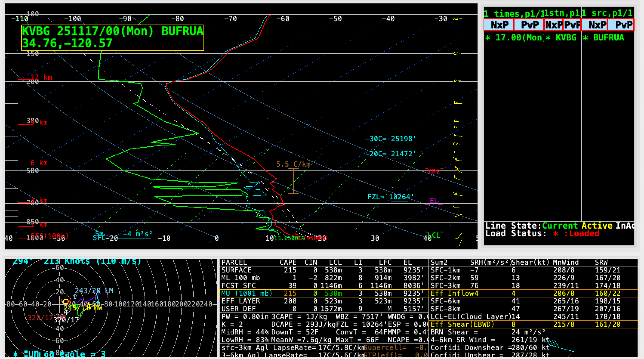The image size is (644, 359).
Task: Select the 17.00(Mon) time entry
Action: (x=515, y=37)
